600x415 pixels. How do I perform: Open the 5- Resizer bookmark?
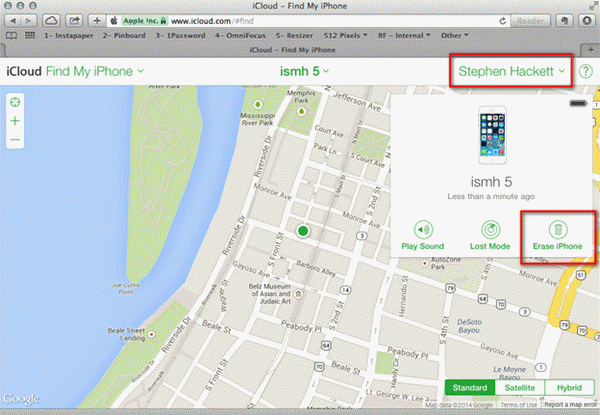[294, 36]
